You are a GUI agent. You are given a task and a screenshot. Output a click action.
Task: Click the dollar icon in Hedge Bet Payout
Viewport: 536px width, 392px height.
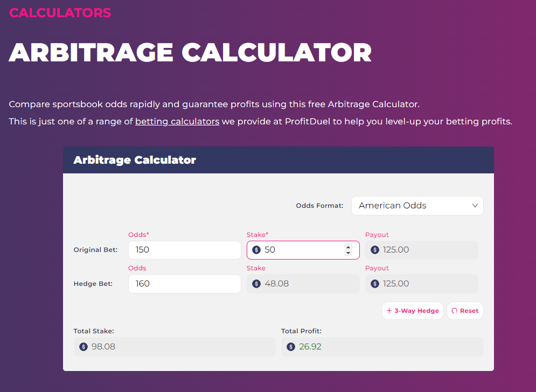coord(374,283)
